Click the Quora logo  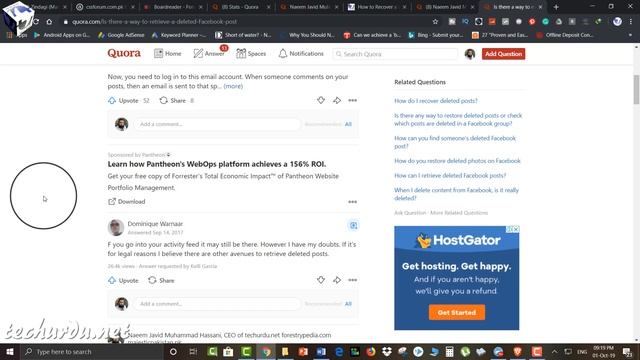pos(124,53)
